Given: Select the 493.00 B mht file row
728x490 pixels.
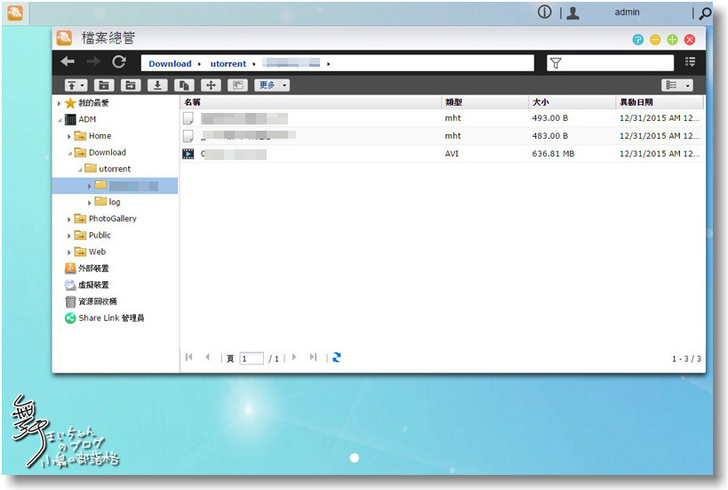Looking at the screenshot, I should [x=441, y=118].
